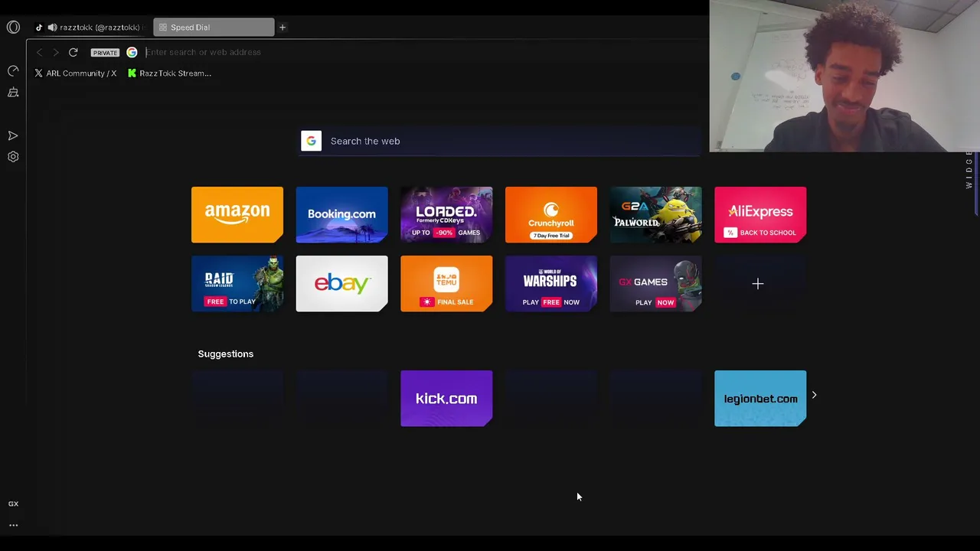Open the AliExpress speed dial tile
This screenshot has height=551, width=980.
tap(760, 215)
